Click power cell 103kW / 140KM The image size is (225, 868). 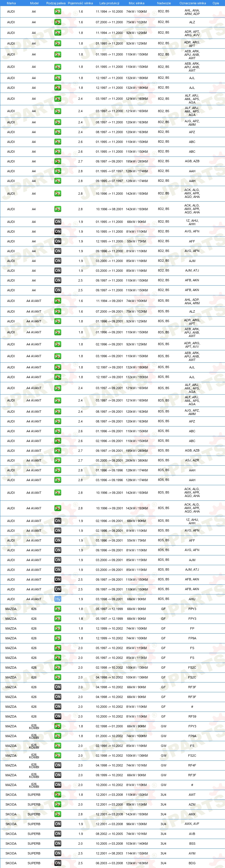click(137, 843)
